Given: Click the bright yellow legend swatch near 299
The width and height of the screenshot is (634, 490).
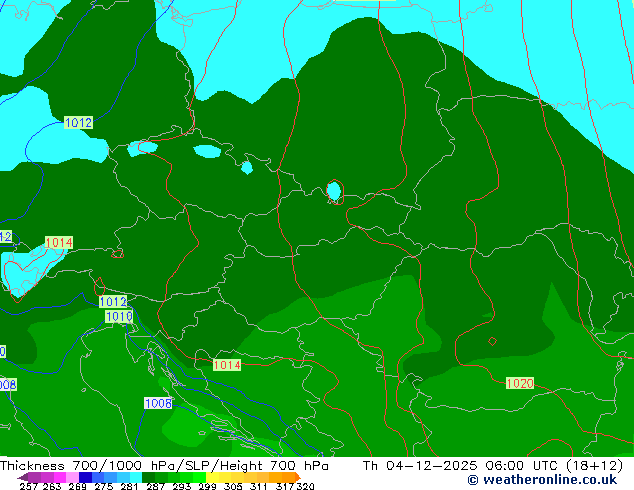Looking at the screenshot, I should click(x=212, y=477).
